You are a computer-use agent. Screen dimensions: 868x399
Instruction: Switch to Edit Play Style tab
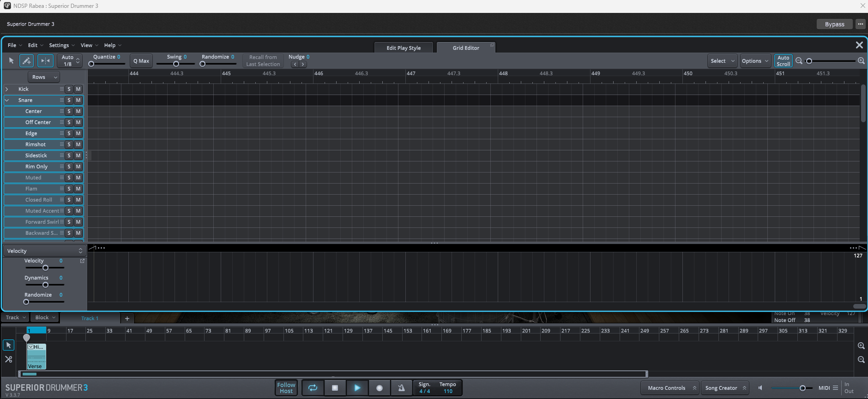coord(404,48)
